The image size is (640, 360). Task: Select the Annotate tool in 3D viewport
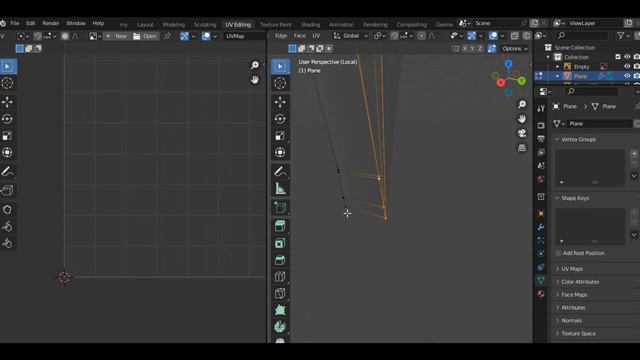(280, 171)
